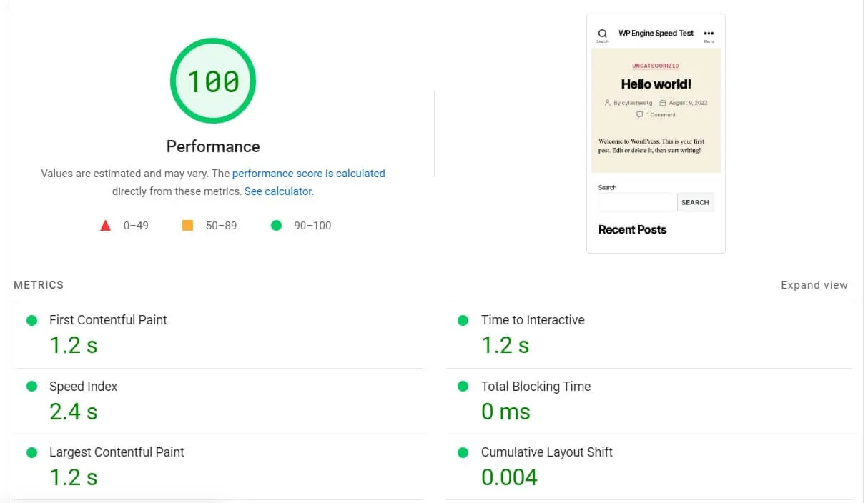The image size is (868, 503).
Task: Click the METRICS section heading
Action: click(39, 285)
